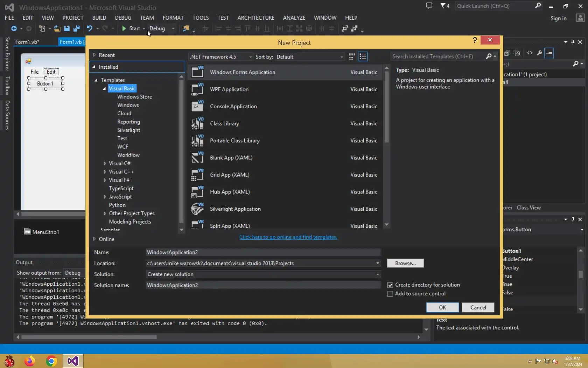Click OK to create the project
This screenshot has height=368, width=588.
pyautogui.click(x=442, y=307)
